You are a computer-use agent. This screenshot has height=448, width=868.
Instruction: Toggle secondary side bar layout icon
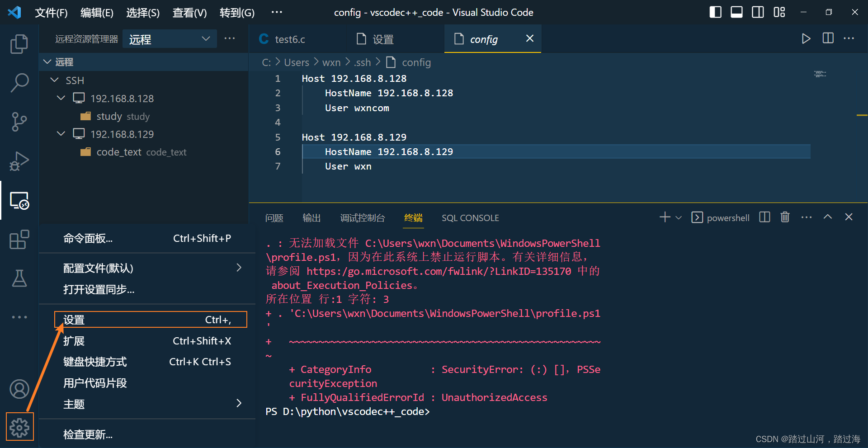758,12
